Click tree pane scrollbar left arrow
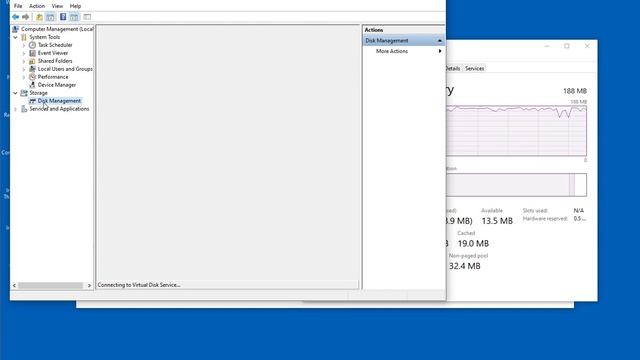Image resolution: width=640 pixels, height=360 pixels. pyautogui.click(x=14, y=285)
